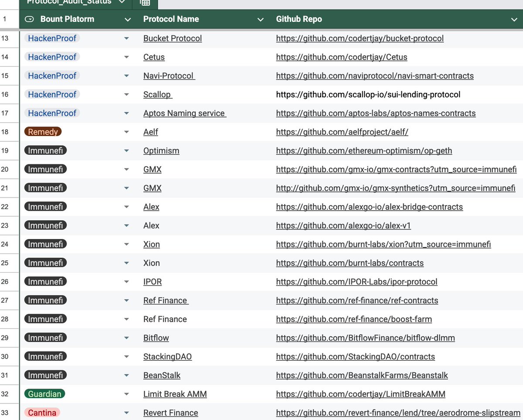This screenshot has height=420, width=523.
Task: Click the Alex name in row 22
Action: point(151,207)
